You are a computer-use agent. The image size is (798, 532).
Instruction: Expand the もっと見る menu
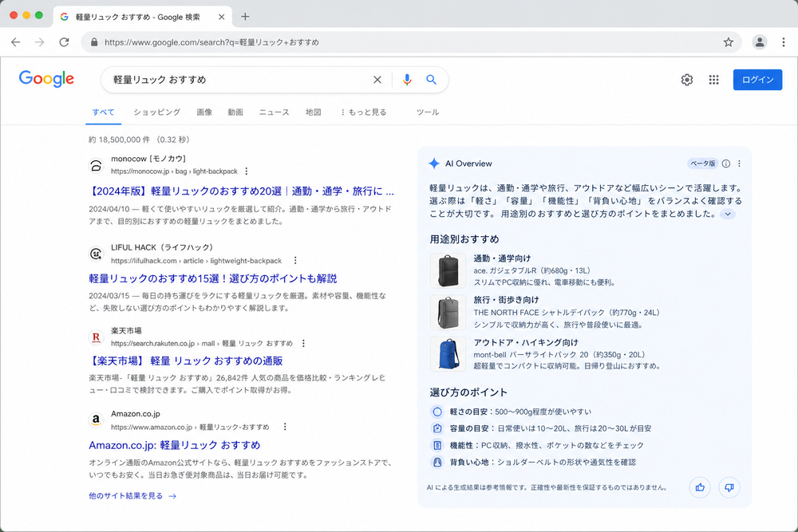click(x=363, y=112)
